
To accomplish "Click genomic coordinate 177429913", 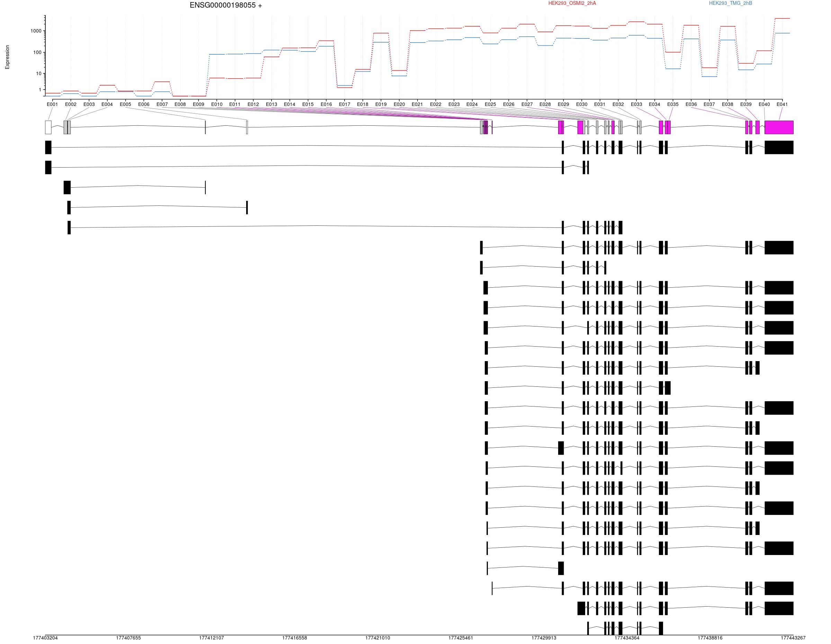I will (x=544, y=638).
